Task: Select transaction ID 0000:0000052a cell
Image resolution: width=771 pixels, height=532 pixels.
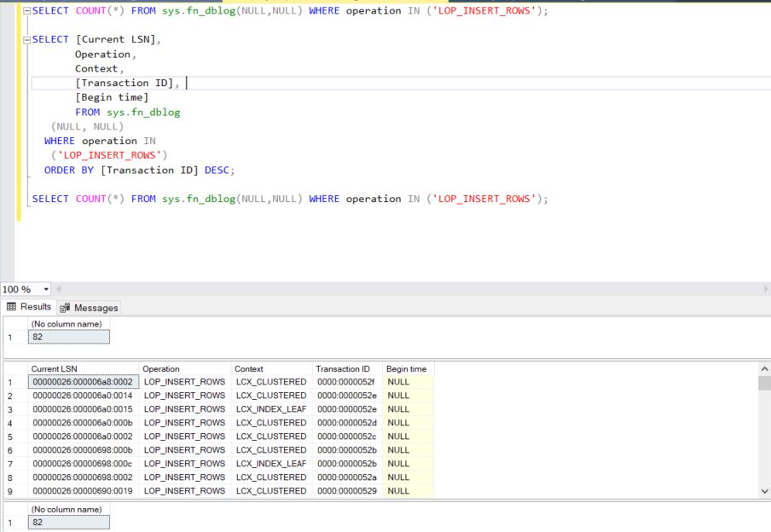Action: click(x=348, y=477)
